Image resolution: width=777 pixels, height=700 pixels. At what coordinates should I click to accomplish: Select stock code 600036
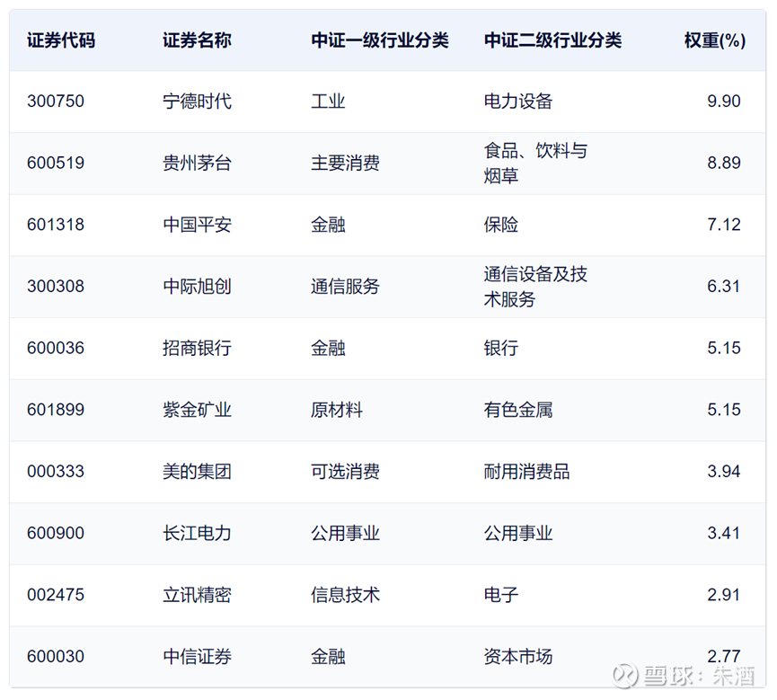(x=56, y=348)
